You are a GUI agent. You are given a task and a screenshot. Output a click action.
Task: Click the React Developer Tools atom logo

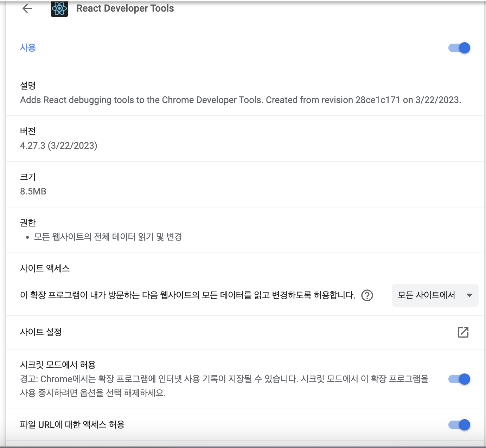(x=59, y=8)
